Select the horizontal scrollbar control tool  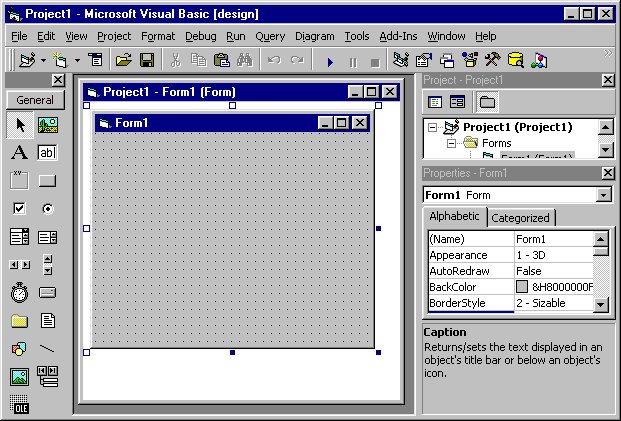click(x=19, y=265)
